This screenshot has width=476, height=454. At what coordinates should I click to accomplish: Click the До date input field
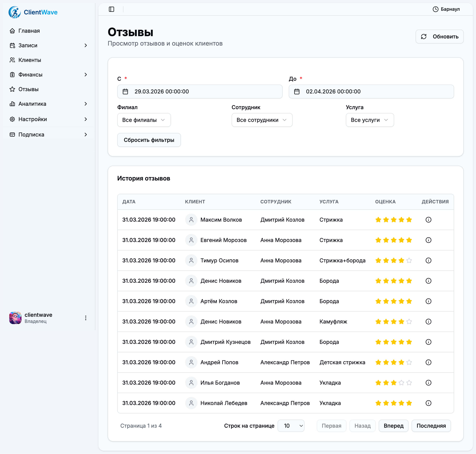click(x=371, y=91)
